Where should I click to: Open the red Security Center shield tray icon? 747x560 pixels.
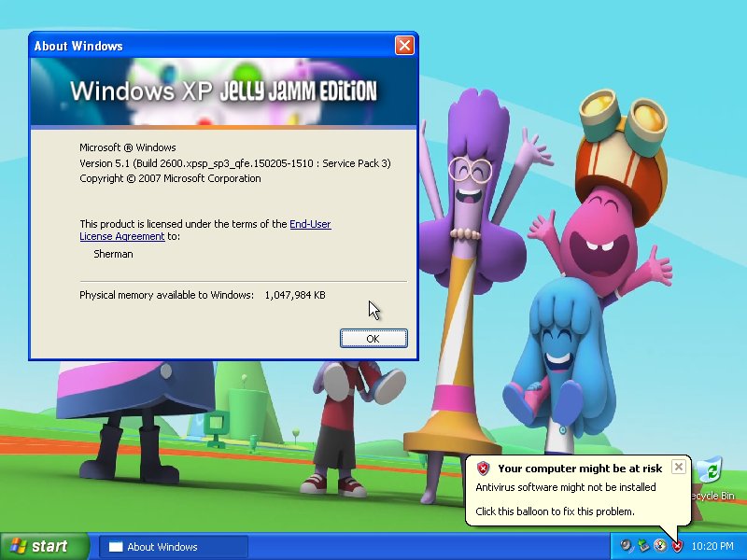tap(677, 546)
